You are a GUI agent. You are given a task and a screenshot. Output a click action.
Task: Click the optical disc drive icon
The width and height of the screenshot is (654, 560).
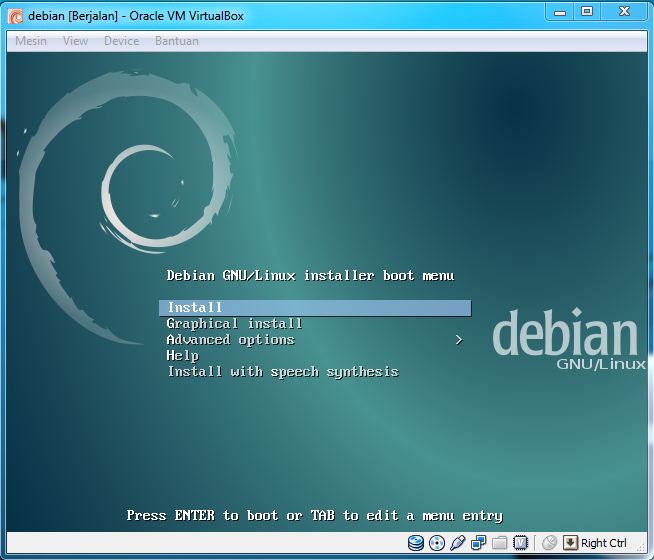pos(437,543)
